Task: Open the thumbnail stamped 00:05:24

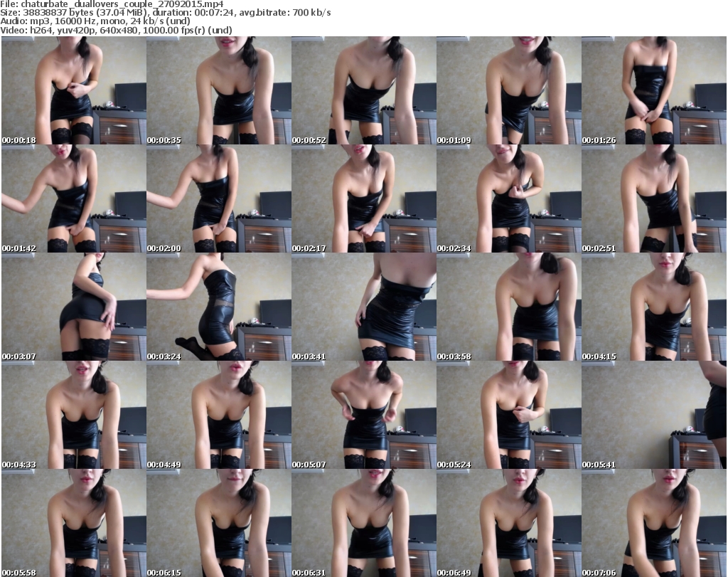Action: click(x=509, y=415)
